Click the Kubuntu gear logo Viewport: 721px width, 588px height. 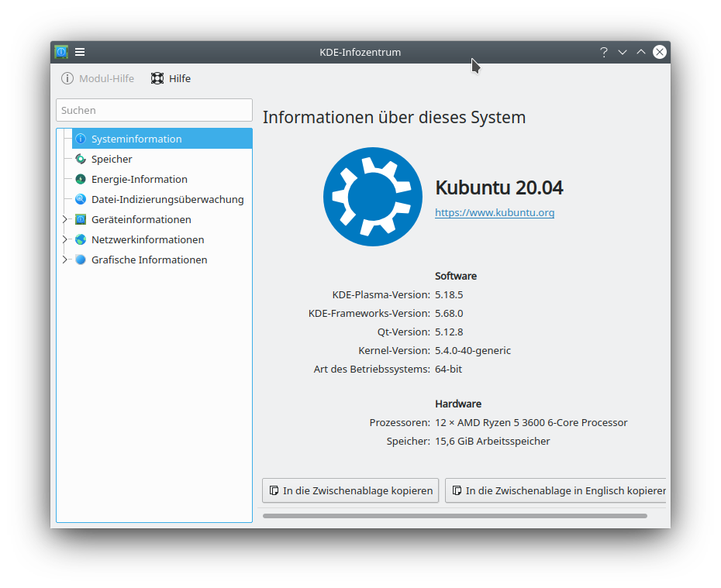point(372,197)
